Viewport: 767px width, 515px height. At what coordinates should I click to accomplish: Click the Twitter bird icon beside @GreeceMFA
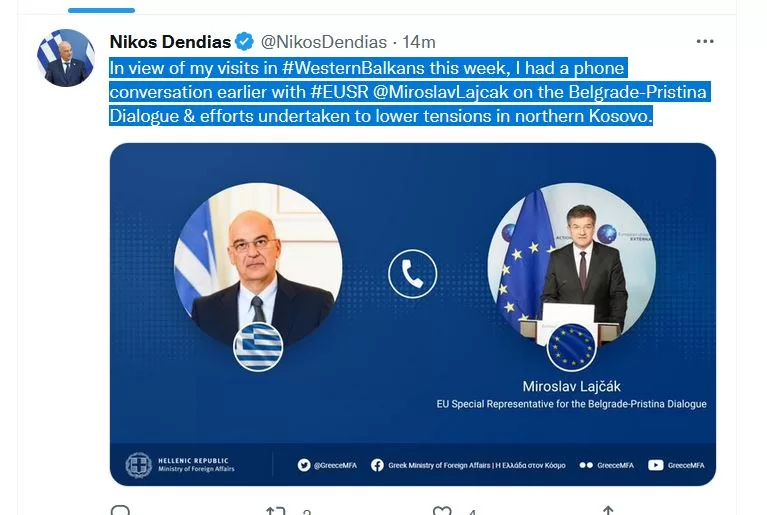click(304, 465)
